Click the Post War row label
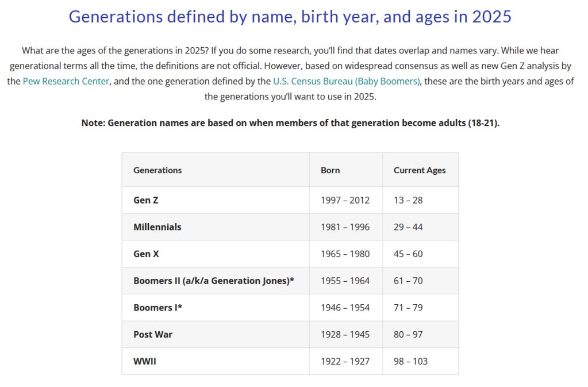Image resolution: width=588 pixels, height=387 pixels. point(153,335)
